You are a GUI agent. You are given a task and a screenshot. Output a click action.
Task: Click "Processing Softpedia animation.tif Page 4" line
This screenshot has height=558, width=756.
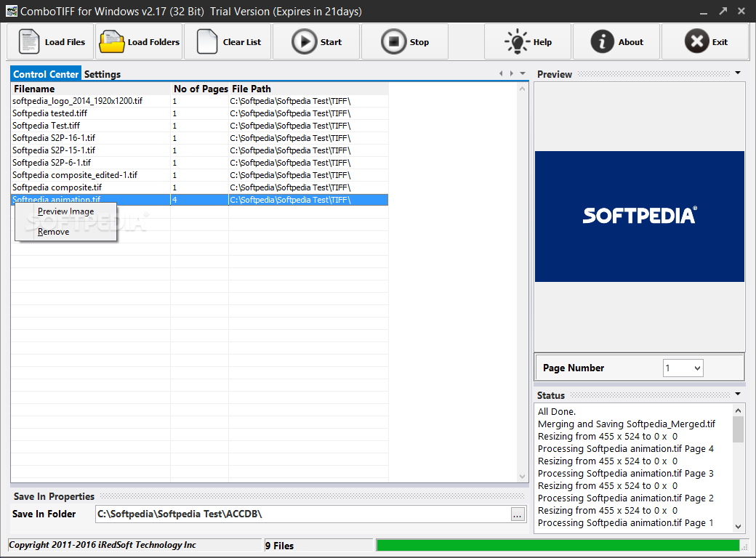point(626,448)
